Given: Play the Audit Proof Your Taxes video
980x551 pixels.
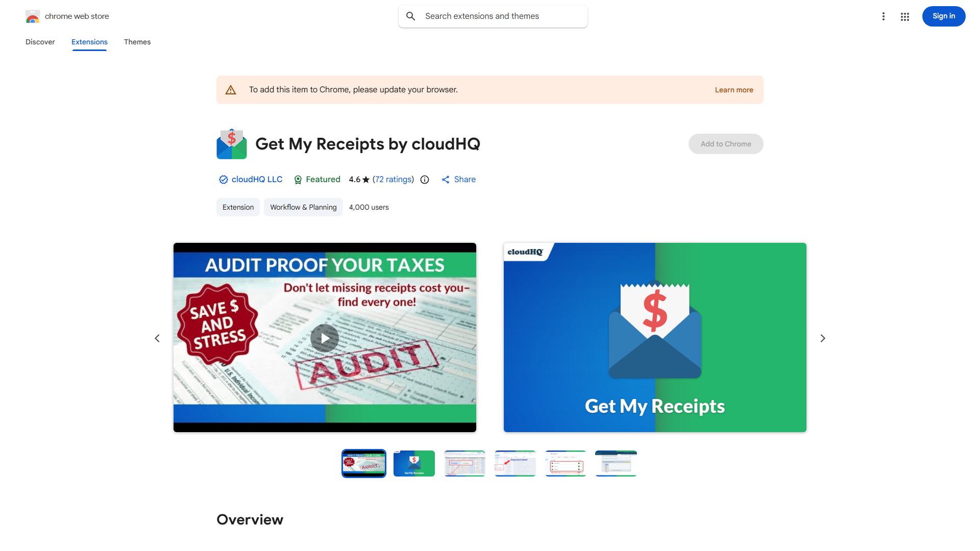Looking at the screenshot, I should [325, 338].
